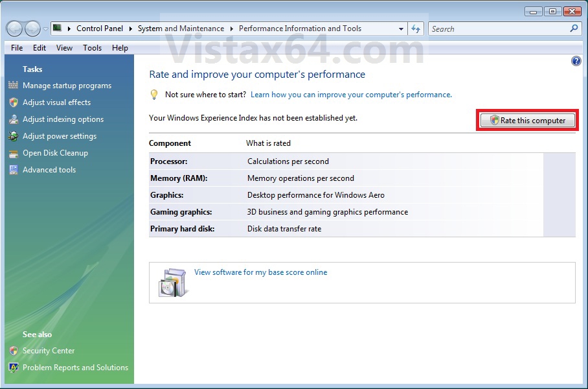Image resolution: width=588 pixels, height=389 pixels.
Task: Click the Memory (RAM): component label
Action: 179,178
